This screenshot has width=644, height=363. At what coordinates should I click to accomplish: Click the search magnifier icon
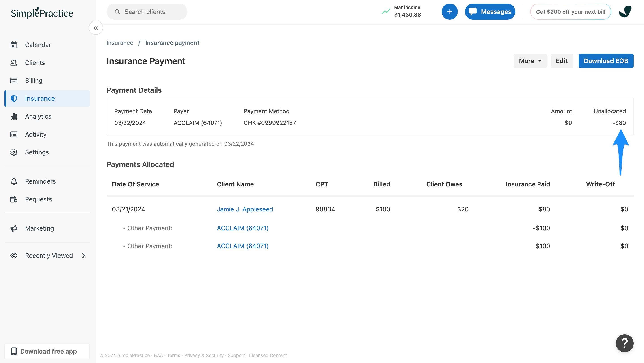click(x=117, y=11)
